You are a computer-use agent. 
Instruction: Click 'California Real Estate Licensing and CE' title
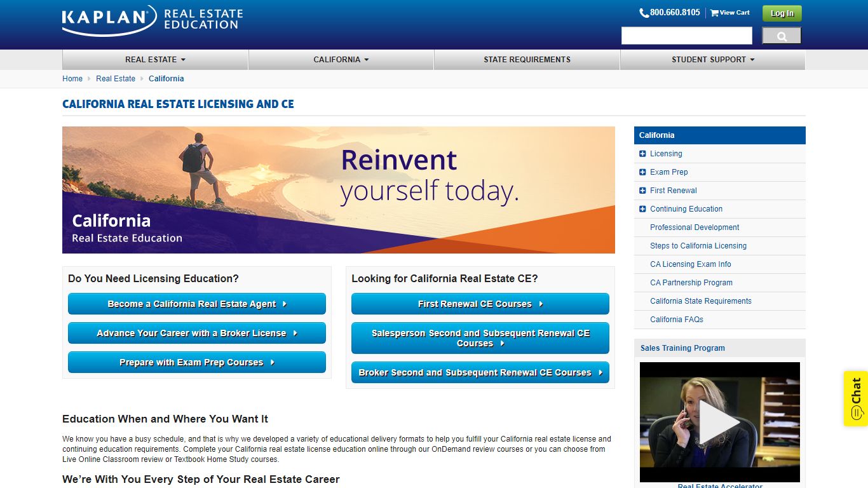click(x=178, y=104)
